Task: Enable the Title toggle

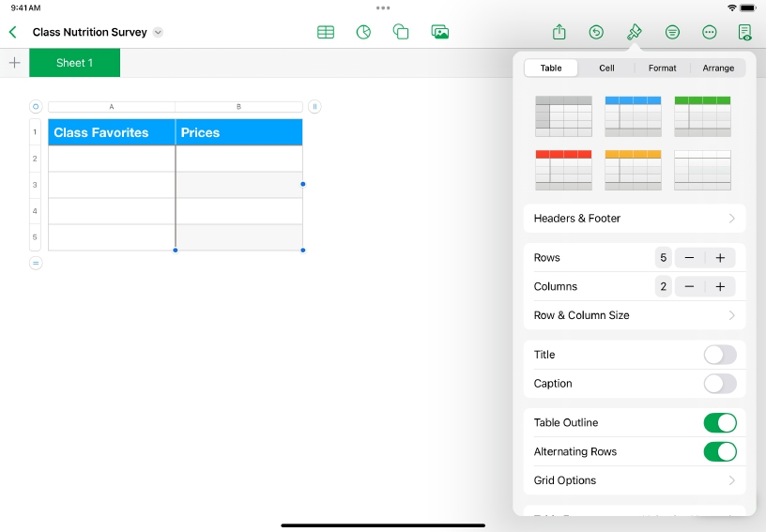Action: point(719,355)
